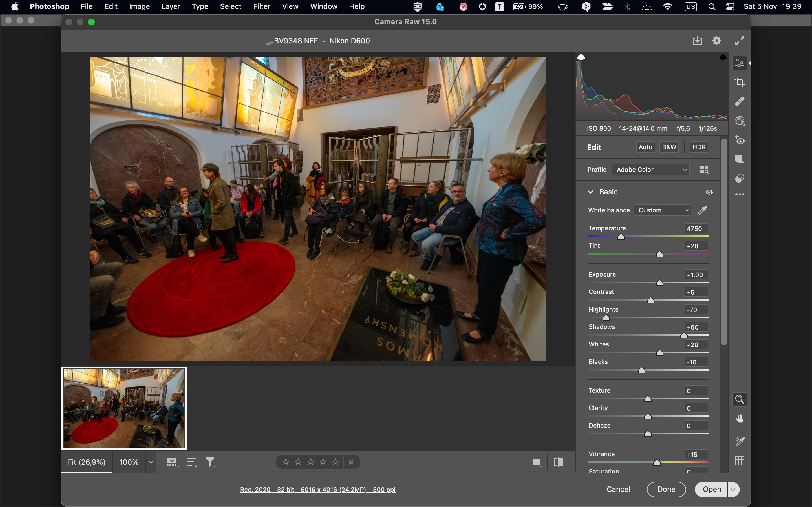Collapse the Basic panel chevron
This screenshot has width=812, height=507.
tap(591, 192)
